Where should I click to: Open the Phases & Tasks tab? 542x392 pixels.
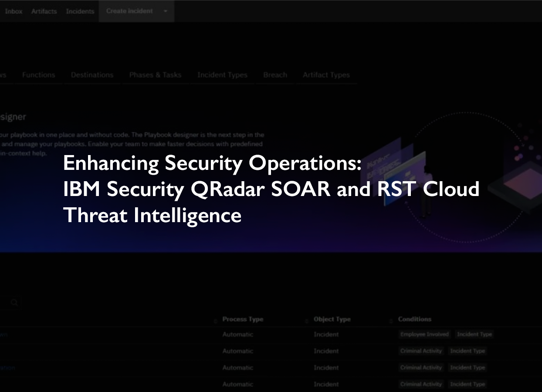[x=155, y=74]
